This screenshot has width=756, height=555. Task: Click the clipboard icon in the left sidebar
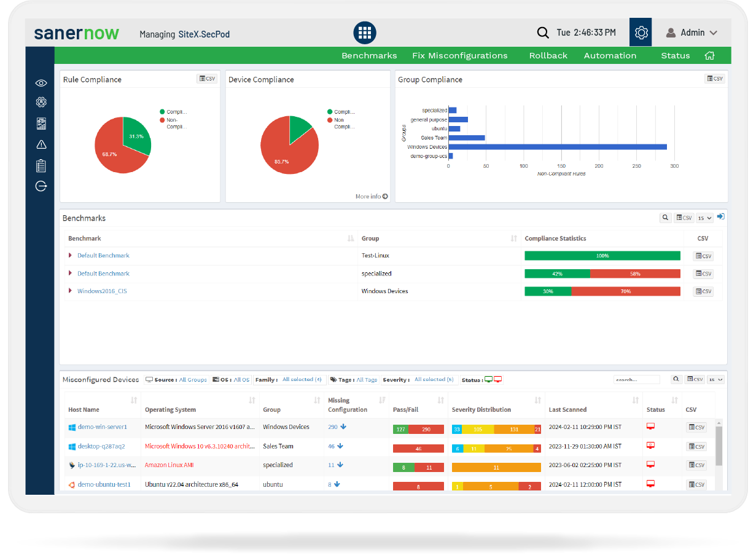[41, 165]
